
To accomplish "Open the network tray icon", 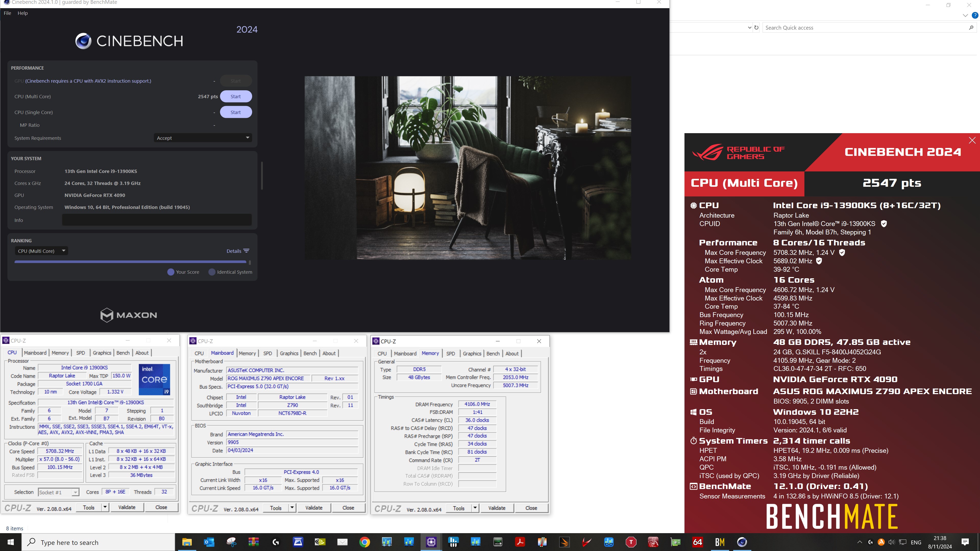I will pyautogui.click(x=902, y=542).
